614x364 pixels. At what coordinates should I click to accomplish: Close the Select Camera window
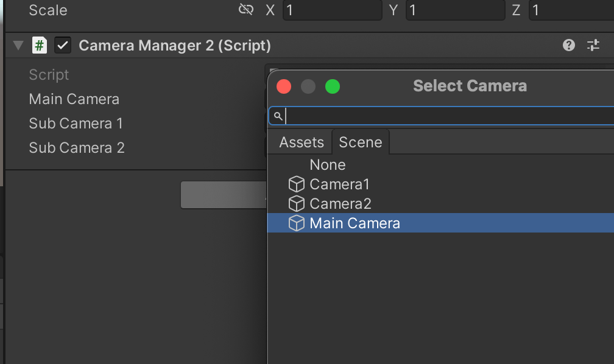point(284,86)
